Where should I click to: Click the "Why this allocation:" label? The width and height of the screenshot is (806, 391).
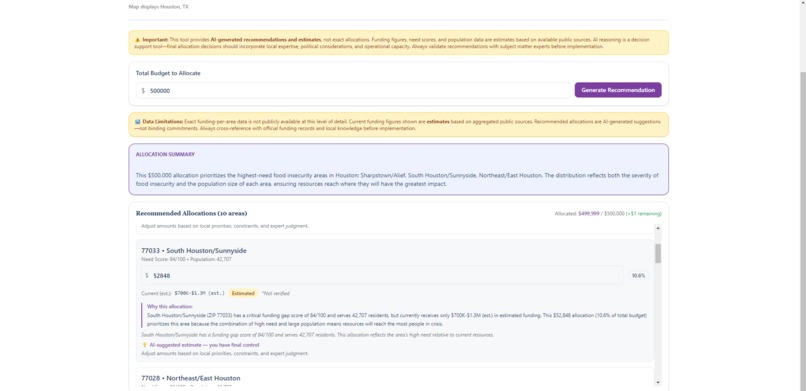(x=170, y=306)
